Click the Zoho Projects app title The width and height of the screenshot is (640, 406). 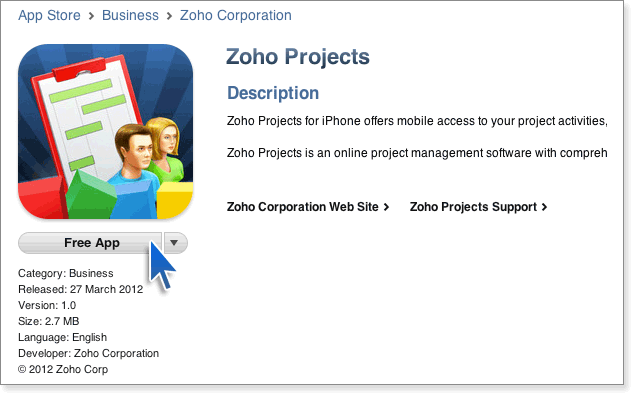[298, 57]
